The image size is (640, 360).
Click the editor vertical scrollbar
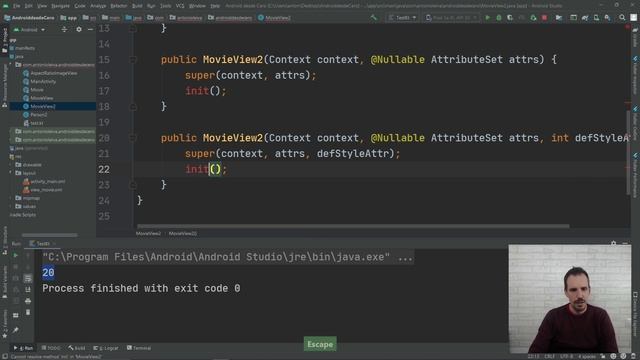(628, 153)
